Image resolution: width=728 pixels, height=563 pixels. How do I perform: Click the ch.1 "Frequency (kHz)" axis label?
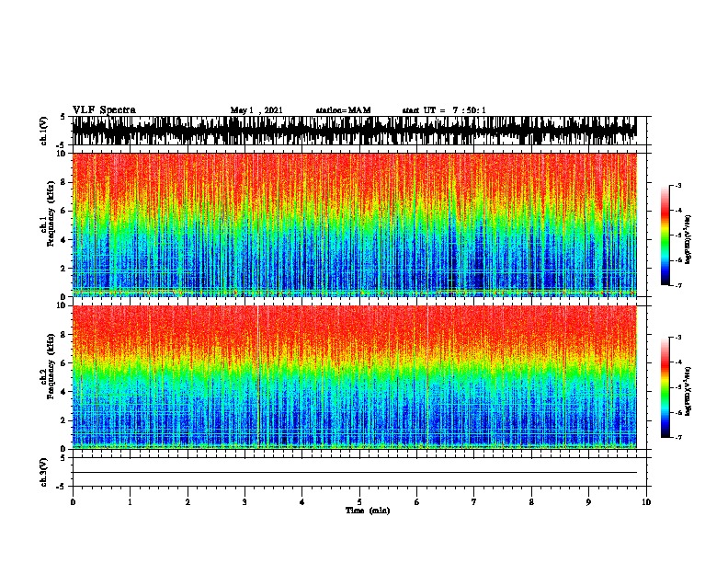pos(51,214)
